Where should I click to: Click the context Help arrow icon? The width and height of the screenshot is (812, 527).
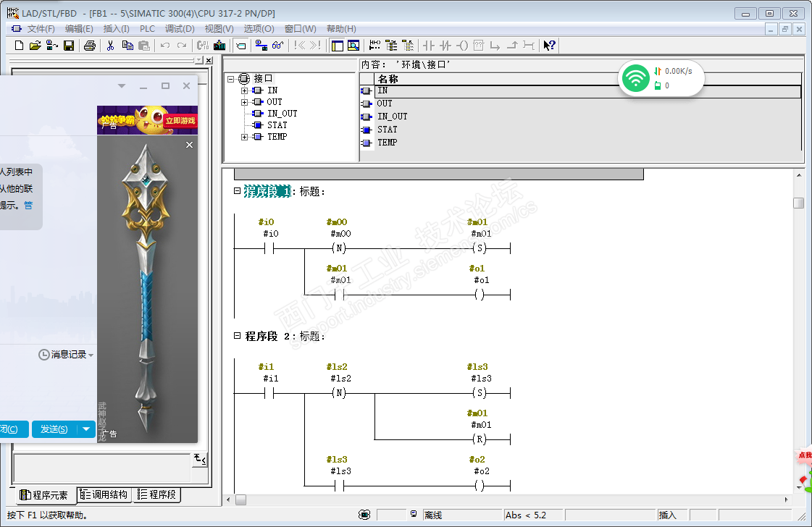click(550, 46)
